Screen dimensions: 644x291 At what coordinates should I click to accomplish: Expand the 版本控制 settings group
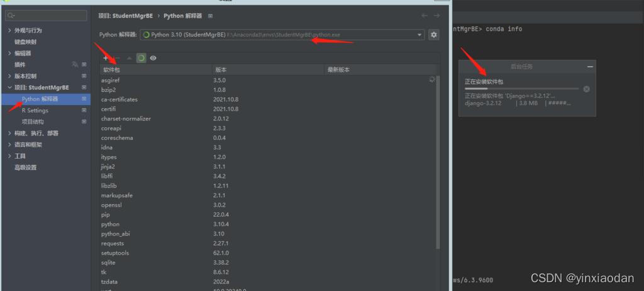point(9,76)
